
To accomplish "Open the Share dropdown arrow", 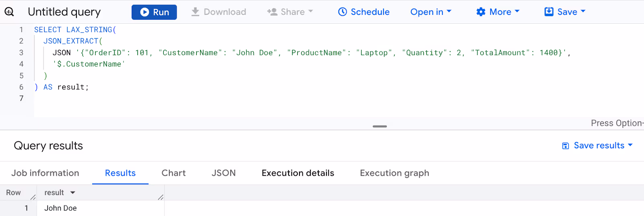I will click(x=310, y=11).
